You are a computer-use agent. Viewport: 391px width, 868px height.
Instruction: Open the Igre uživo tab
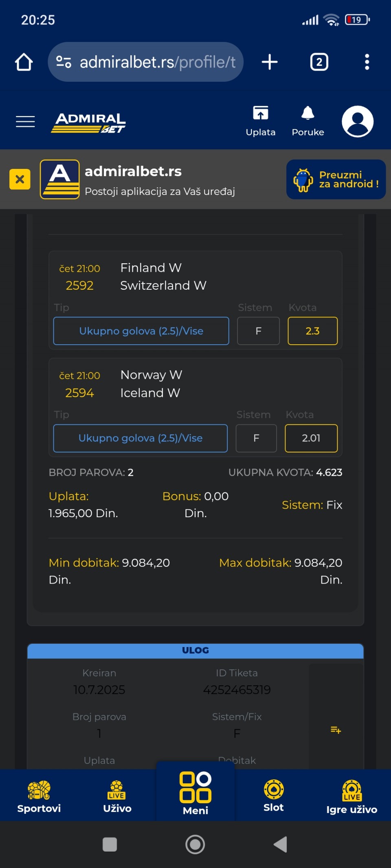(x=352, y=796)
